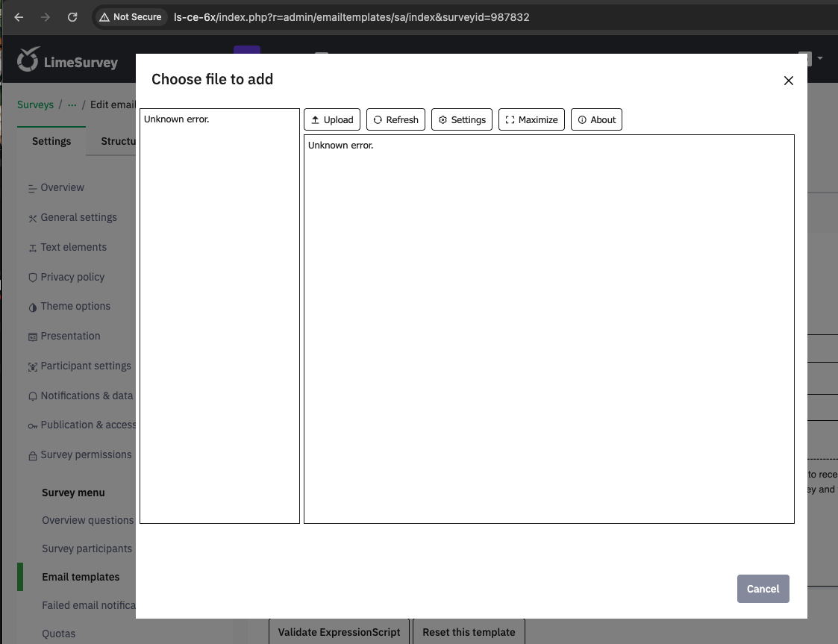Refresh the file manager listing
The image size is (838, 644).
click(x=395, y=119)
